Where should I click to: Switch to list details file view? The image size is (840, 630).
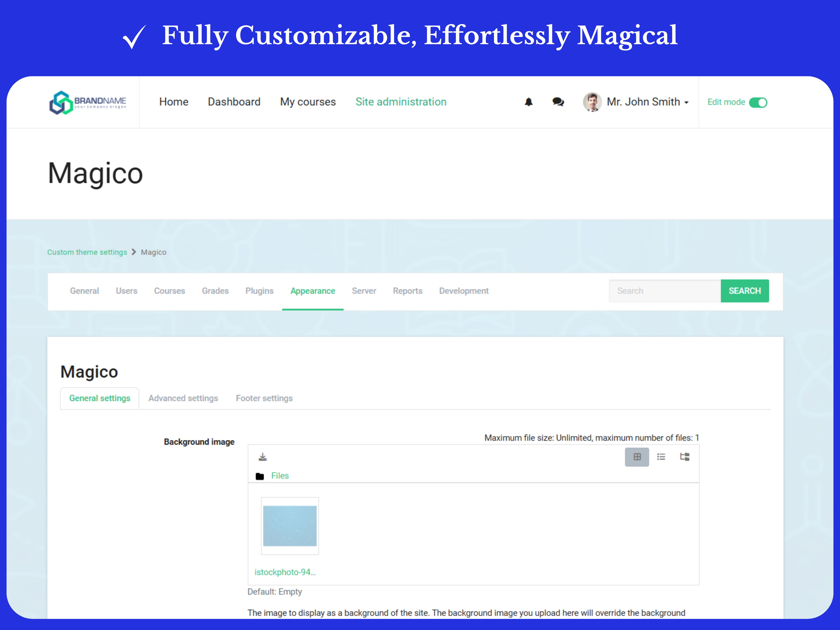coord(661,457)
